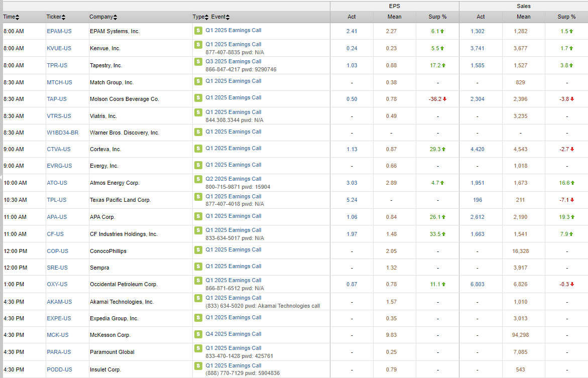Open the AKAM-US ticker link

click(59, 302)
